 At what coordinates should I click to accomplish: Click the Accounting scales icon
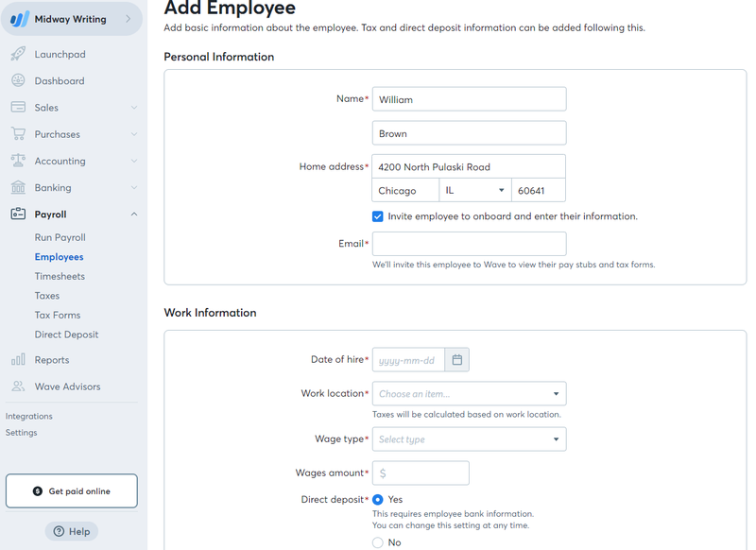[18, 161]
